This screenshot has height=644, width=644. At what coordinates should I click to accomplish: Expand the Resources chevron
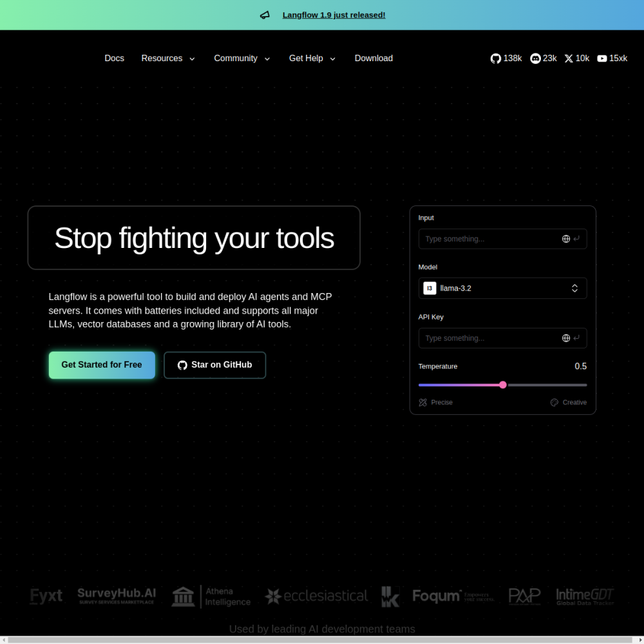coord(192,59)
